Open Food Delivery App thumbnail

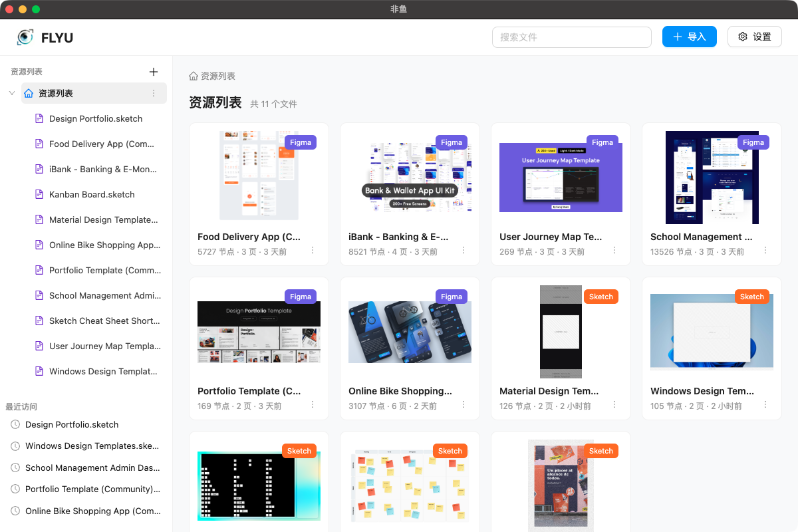[259, 176]
